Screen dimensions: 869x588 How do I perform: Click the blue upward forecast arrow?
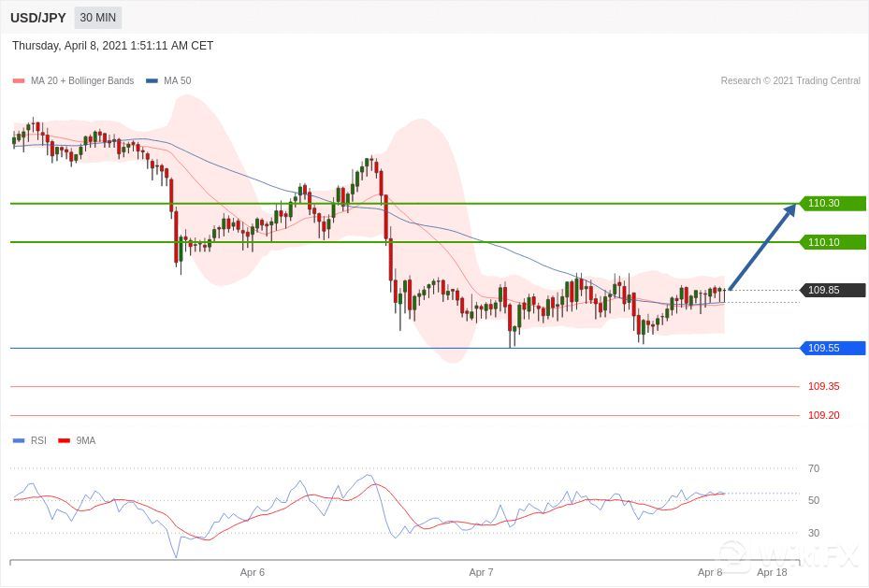pos(761,248)
